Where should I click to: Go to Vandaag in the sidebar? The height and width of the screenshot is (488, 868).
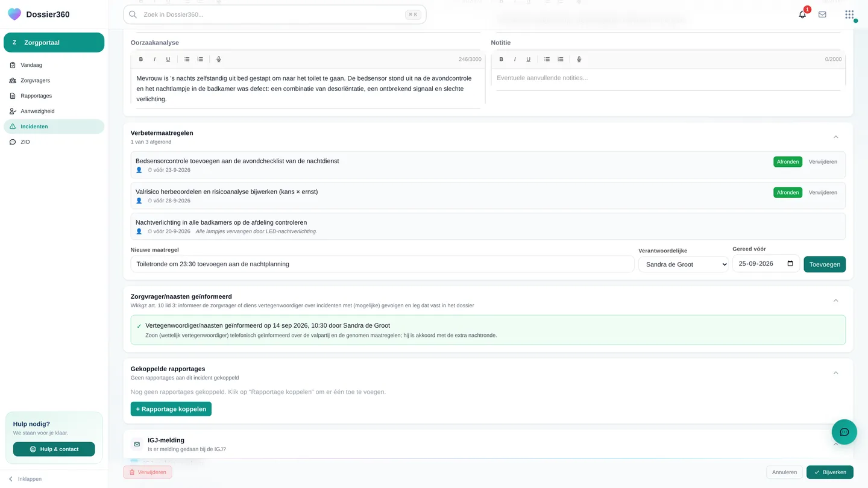point(54,65)
